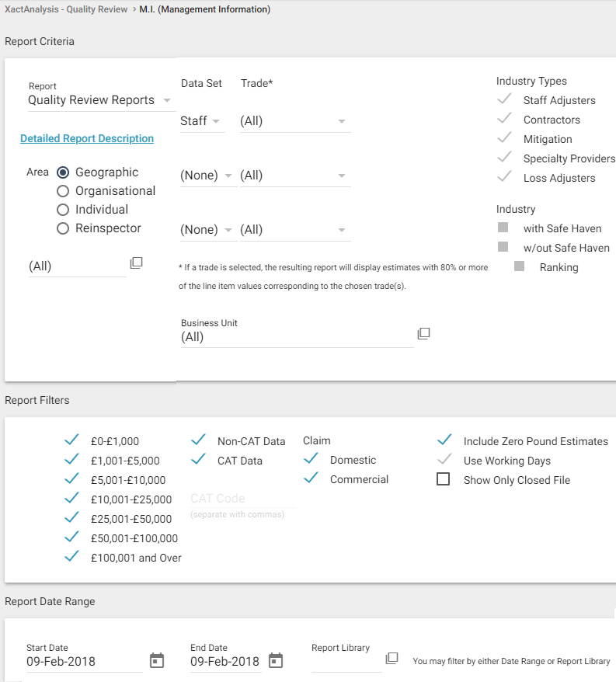Click the M.I. (Management Information) breadcrumb
This screenshot has height=682, width=616.
pos(205,9)
